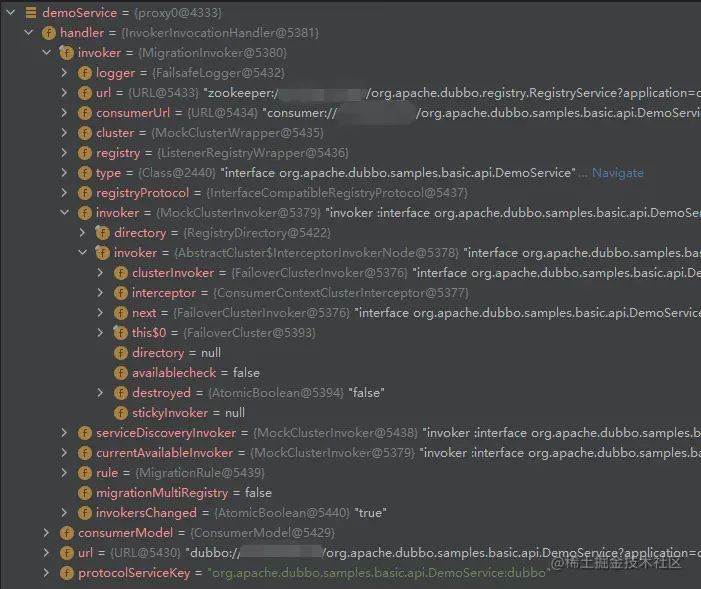The width and height of the screenshot is (701, 589).
Task: Click the field icon beside cluster
Action: pos(84,133)
